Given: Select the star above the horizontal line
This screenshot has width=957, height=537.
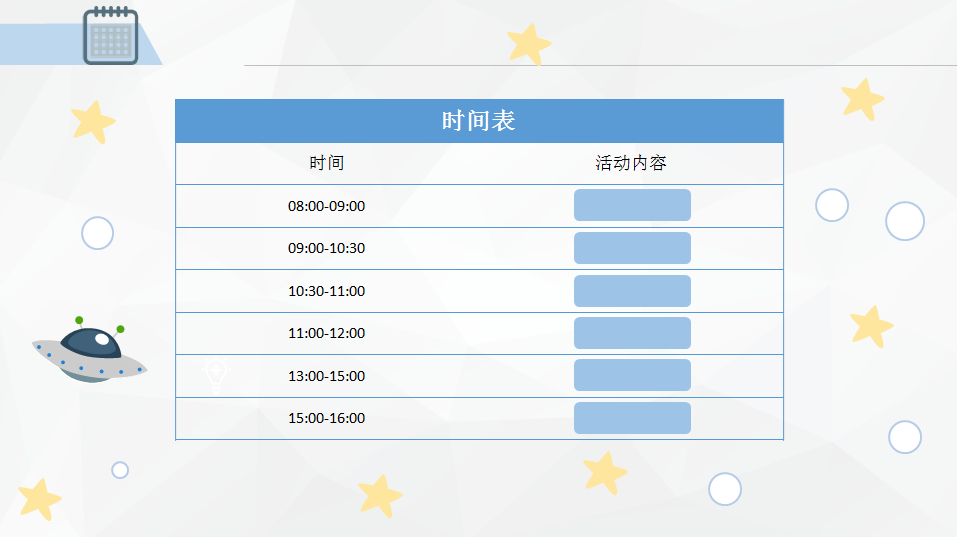Looking at the screenshot, I should [529, 44].
